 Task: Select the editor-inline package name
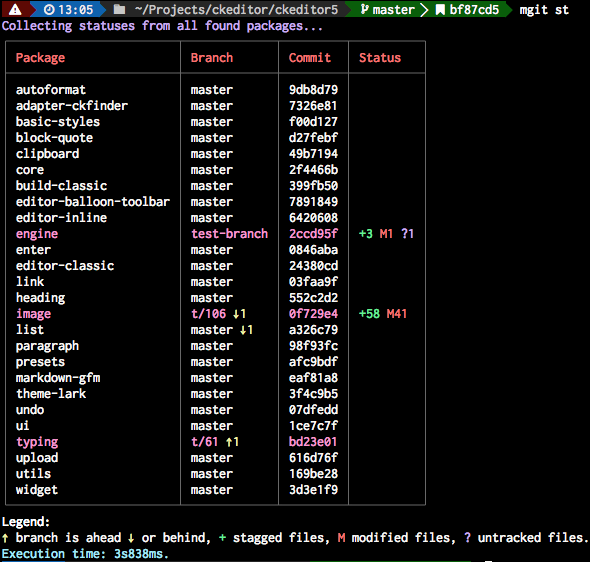tap(61, 218)
